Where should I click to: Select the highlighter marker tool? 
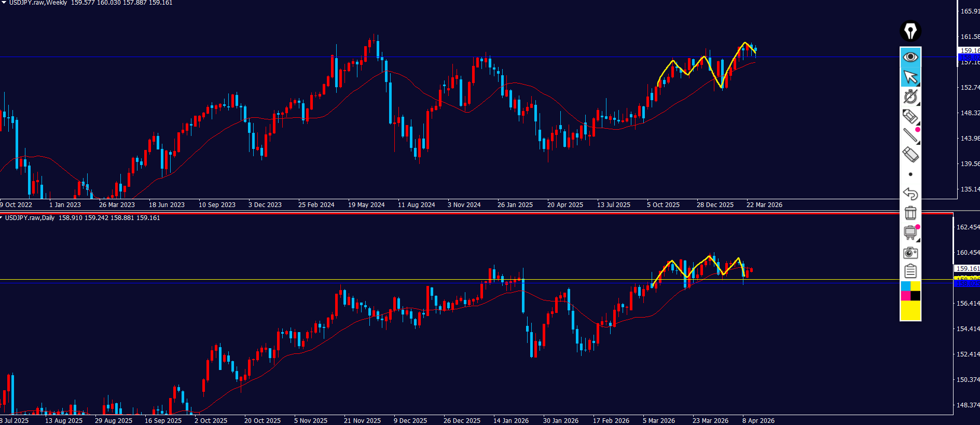click(910, 116)
